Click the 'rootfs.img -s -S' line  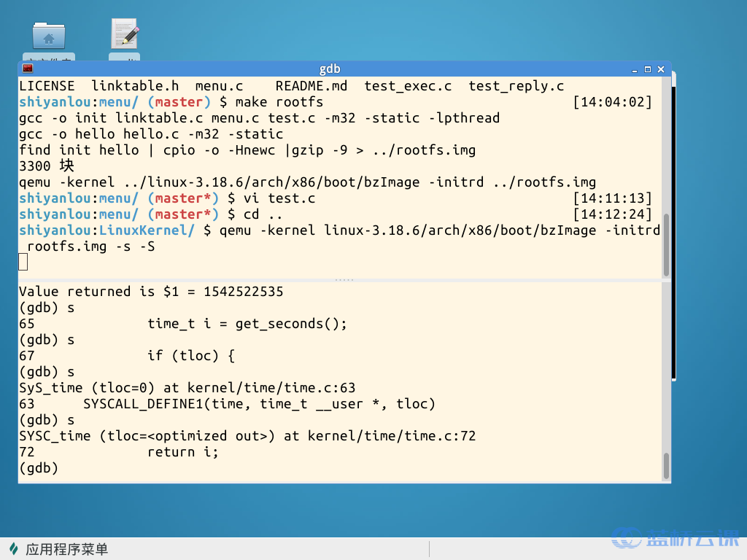tap(91, 246)
